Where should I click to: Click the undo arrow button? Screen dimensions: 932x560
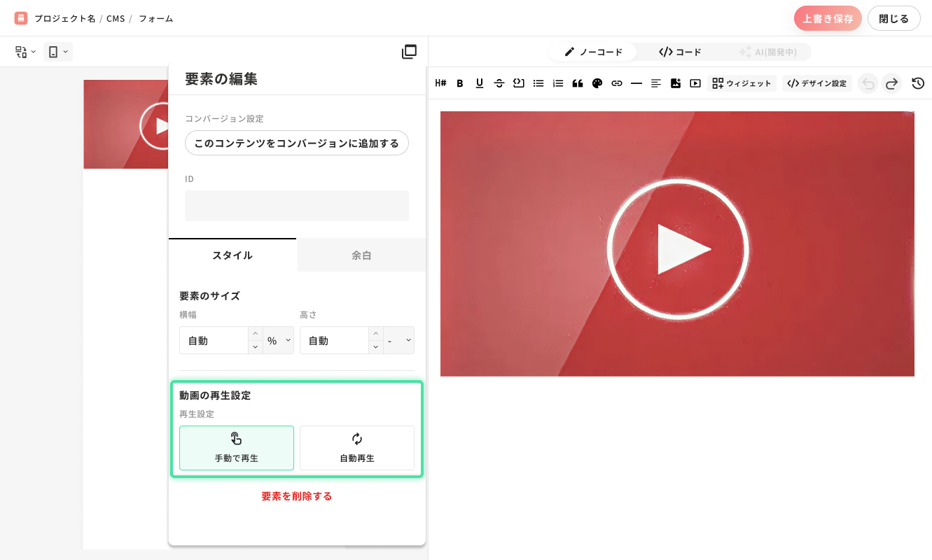868,83
